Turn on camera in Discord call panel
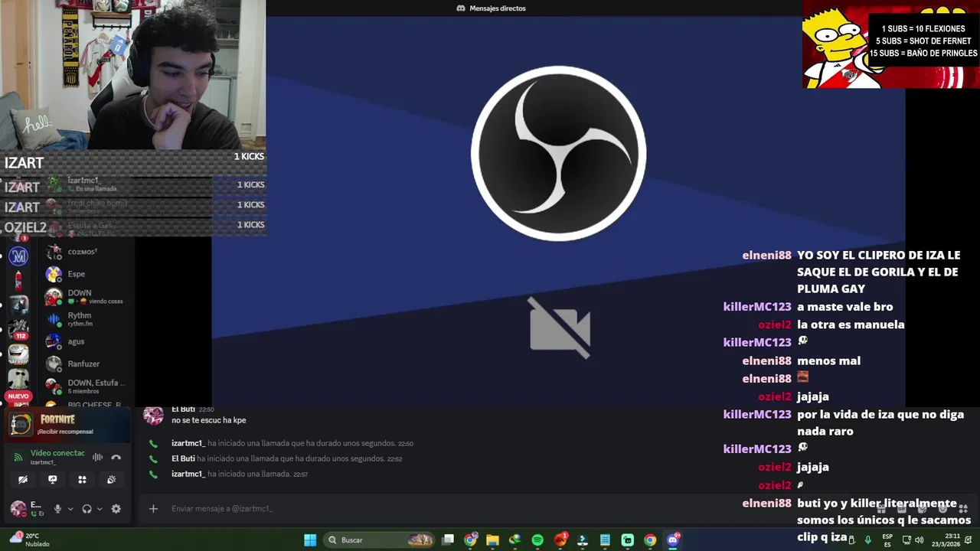Viewport: 980px width, 551px height. point(23,480)
